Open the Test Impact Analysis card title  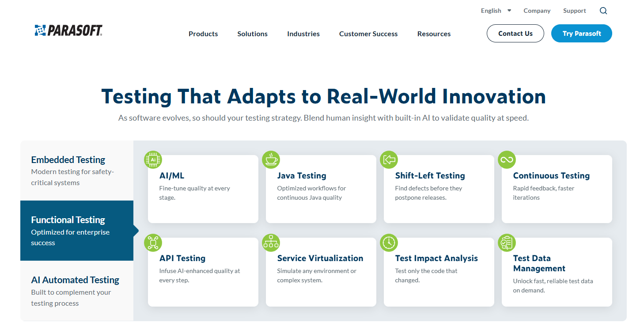click(x=436, y=258)
